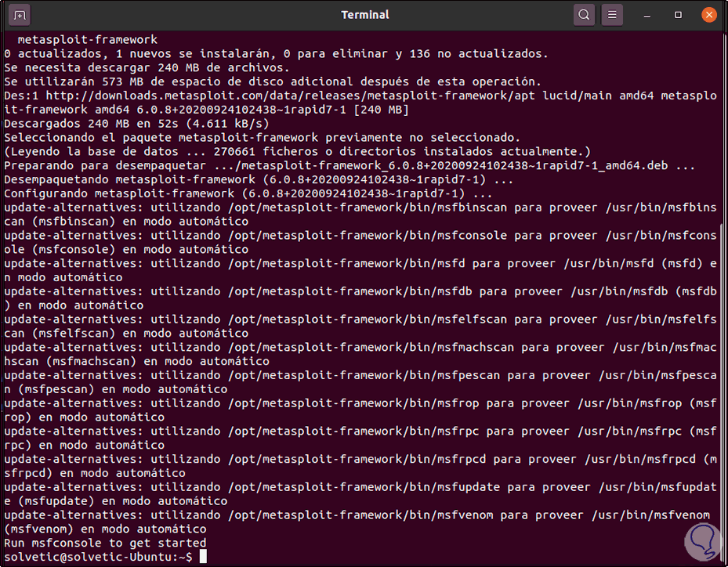
Task: Minimize the Terminal window
Action: pos(647,16)
